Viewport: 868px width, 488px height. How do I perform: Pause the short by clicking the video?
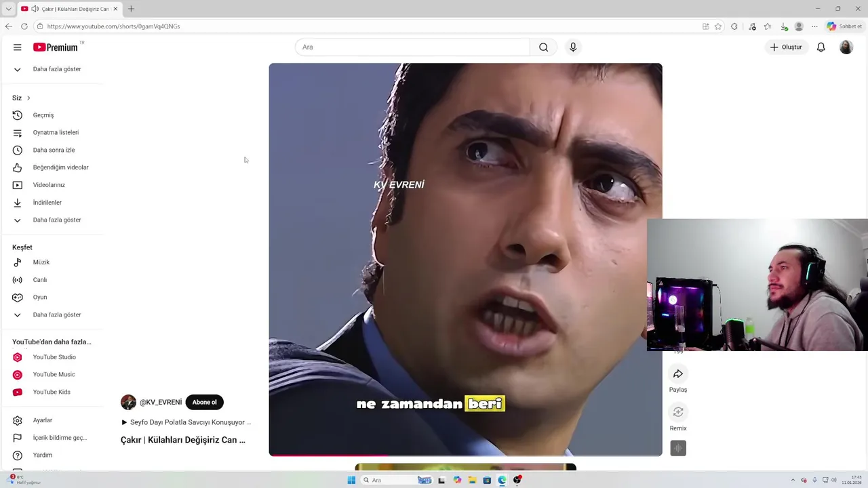[465, 260]
